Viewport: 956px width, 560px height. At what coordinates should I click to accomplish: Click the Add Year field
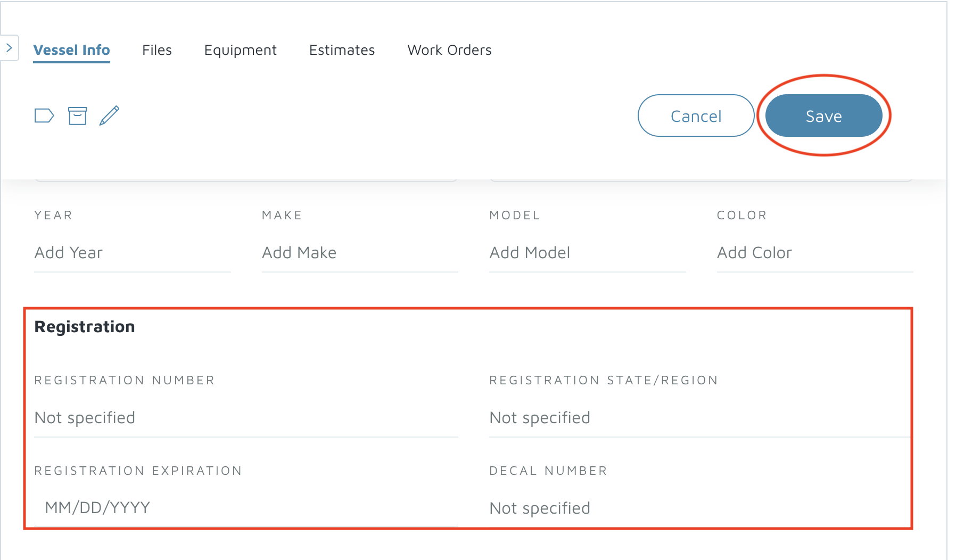click(x=133, y=253)
